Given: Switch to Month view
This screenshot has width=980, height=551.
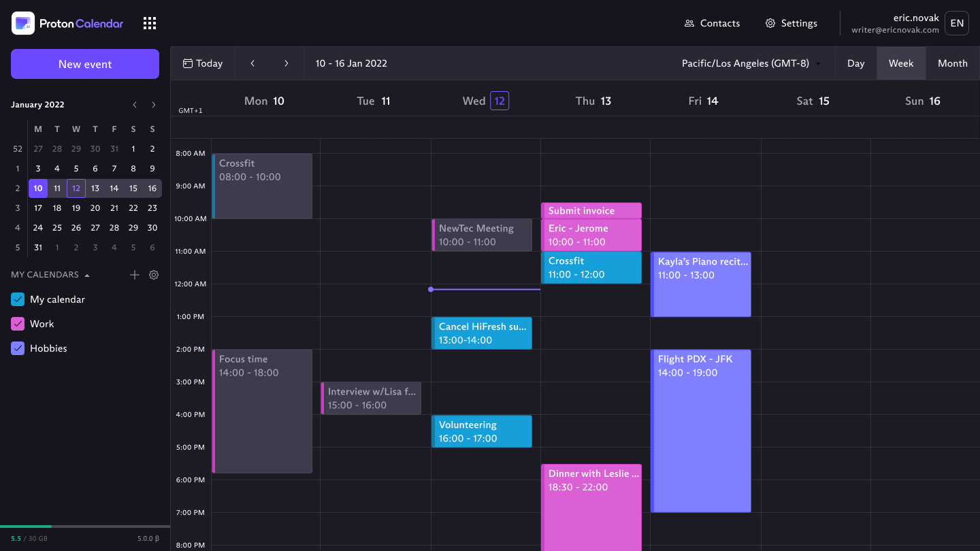Looking at the screenshot, I should [x=952, y=63].
